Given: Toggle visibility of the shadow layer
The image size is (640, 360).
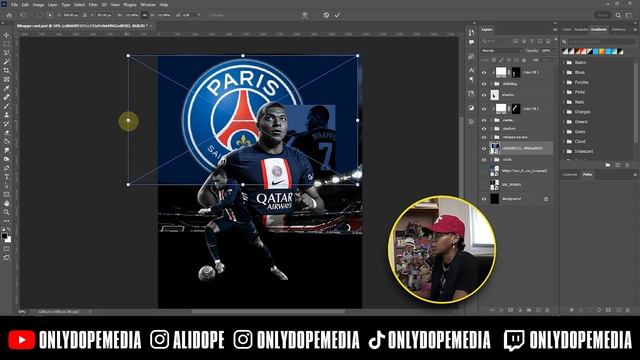Looking at the screenshot, I should (484, 95).
